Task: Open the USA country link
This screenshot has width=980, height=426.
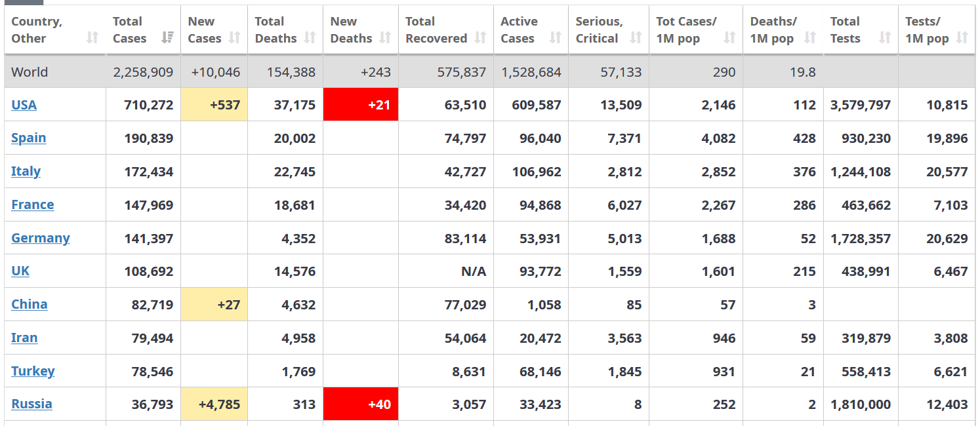Action: pos(24,105)
